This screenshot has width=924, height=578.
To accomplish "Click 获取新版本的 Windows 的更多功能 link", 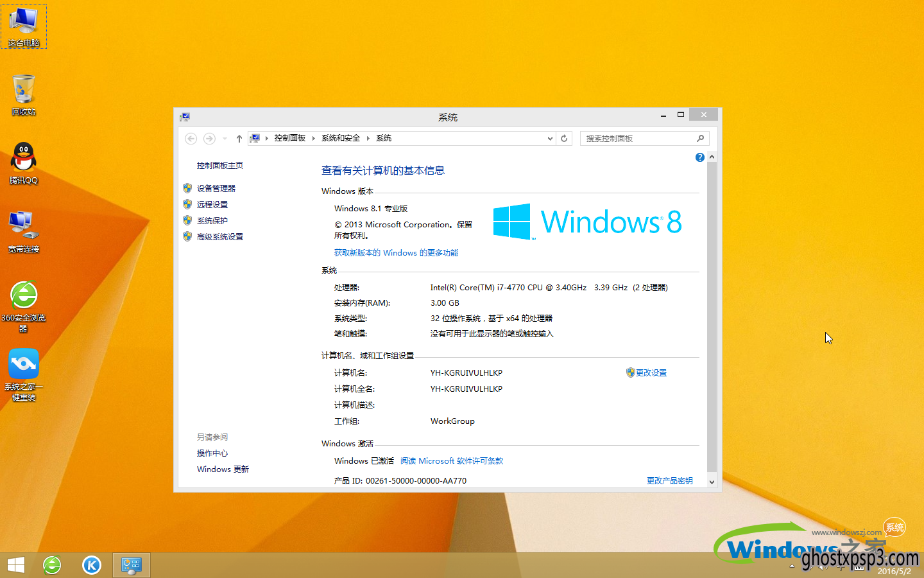I will [396, 252].
